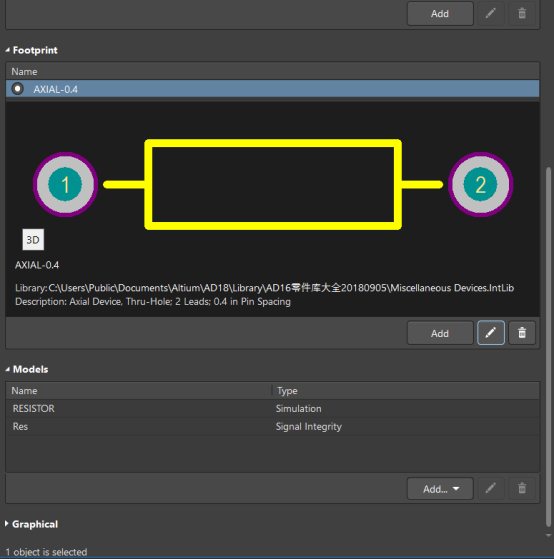The image size is (554, 559).
Task: Expand the Graphical section
Action: (7, 524)
